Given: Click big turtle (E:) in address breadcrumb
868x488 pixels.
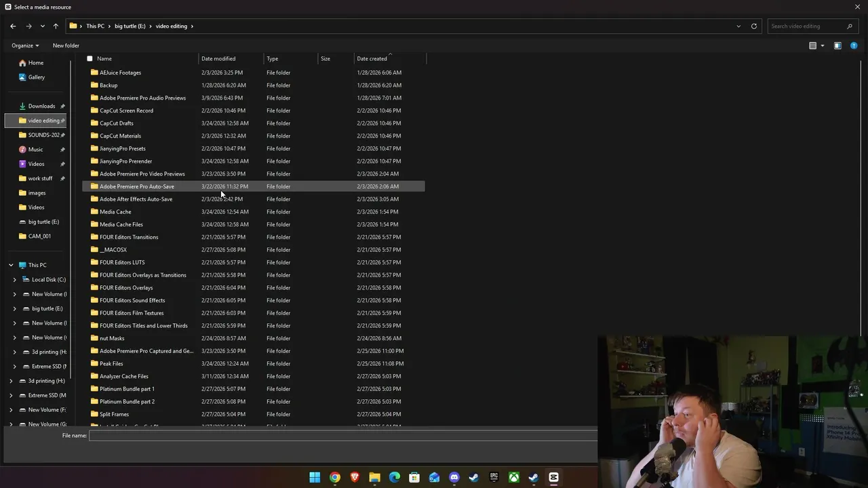Looking at the screenshot, I should click(130, 26).
